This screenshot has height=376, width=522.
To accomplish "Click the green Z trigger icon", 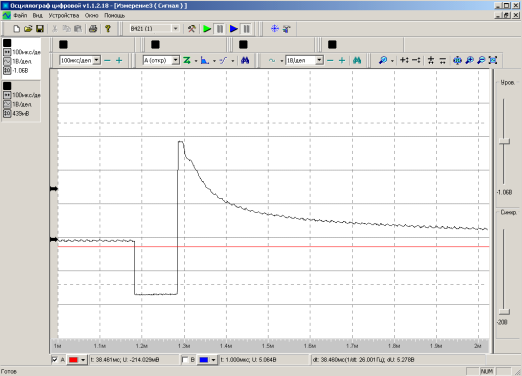I will (187, 60).
